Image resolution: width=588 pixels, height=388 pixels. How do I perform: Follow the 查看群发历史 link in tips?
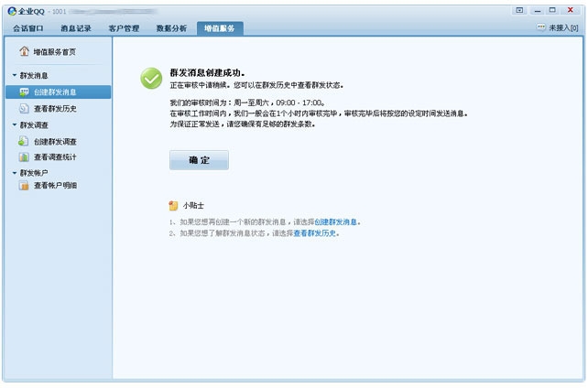pos(314,233)
